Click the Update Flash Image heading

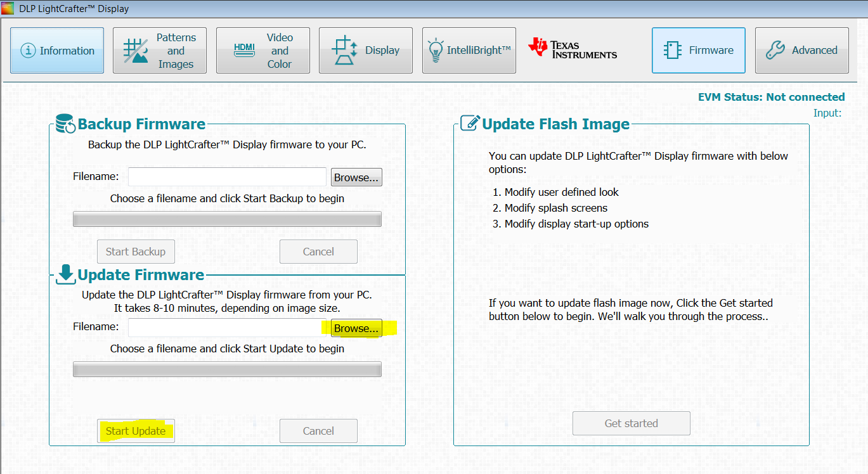[556, 124]
